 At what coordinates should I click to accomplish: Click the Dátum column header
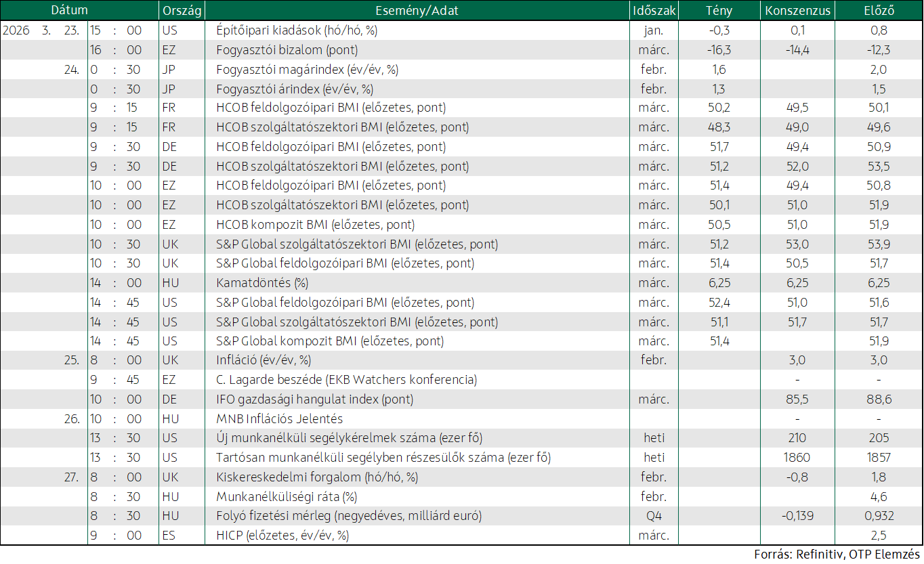(x=69, y=10)
